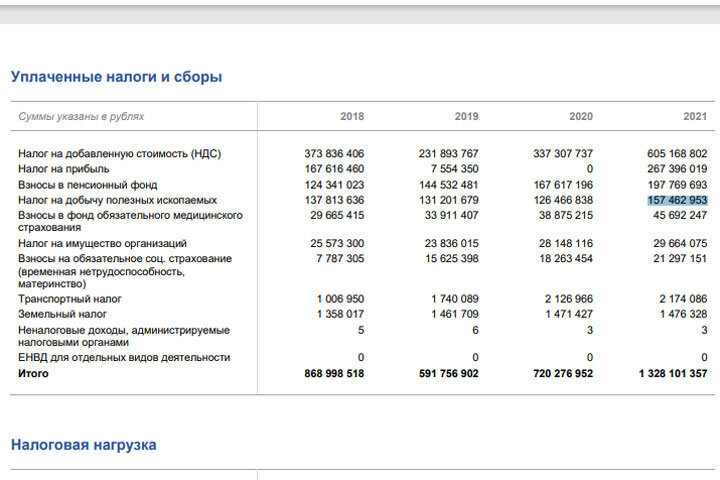Click the pension fund 2018 value 124 341 023
Image resolution: width=720 pixels, height=480 pixels.
(334, 185)
